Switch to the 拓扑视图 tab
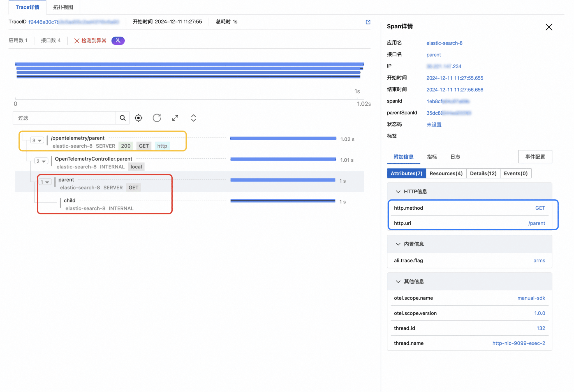This screenshot has width=574, height=392. coord(63,7)
